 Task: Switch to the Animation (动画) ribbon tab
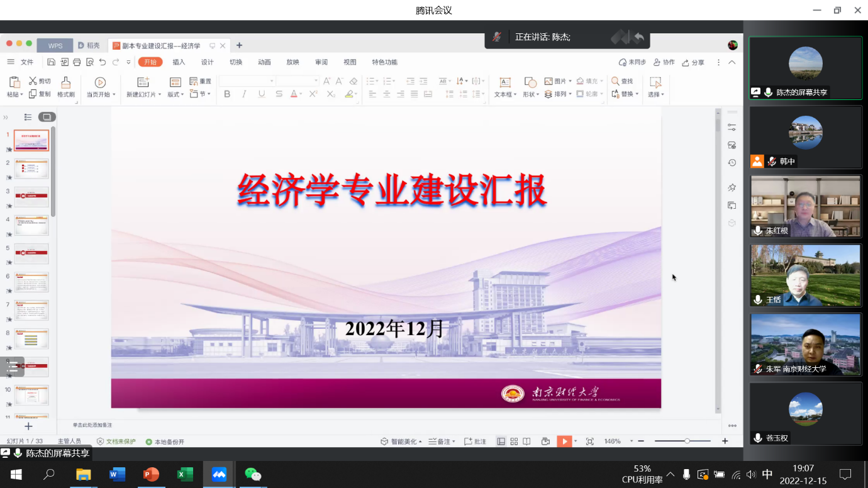[x=264, y=62]
